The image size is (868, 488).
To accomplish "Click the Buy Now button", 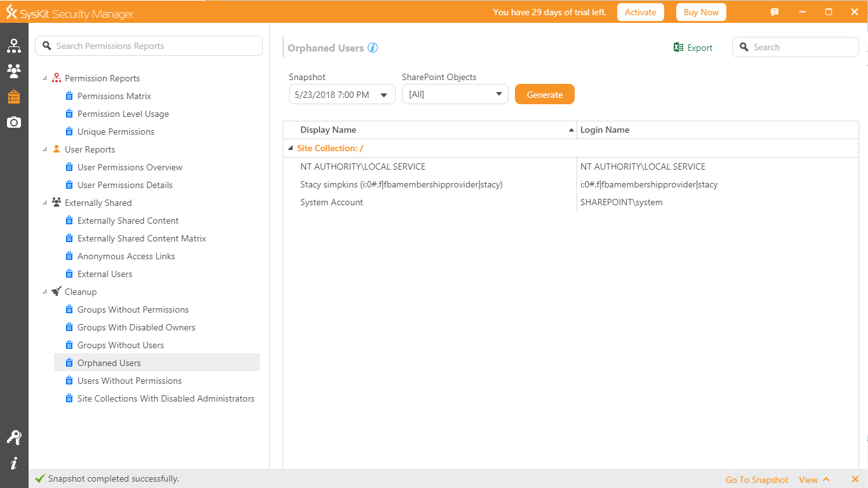I will click(x=701, y=12).
